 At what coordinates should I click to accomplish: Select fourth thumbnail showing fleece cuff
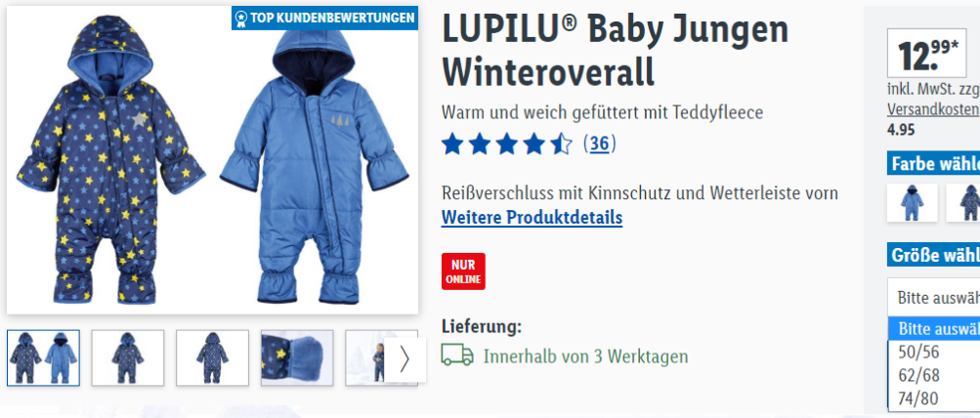click(x=297, y=358)
